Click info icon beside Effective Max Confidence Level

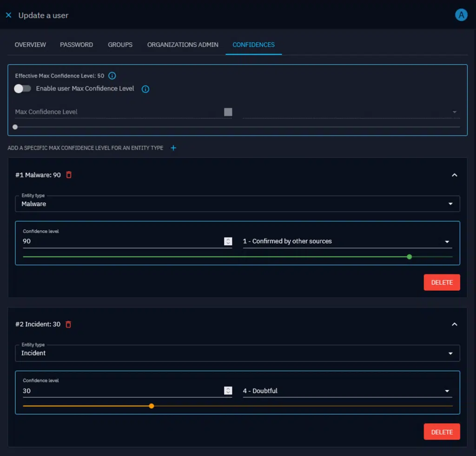click(x=112, y=76)
